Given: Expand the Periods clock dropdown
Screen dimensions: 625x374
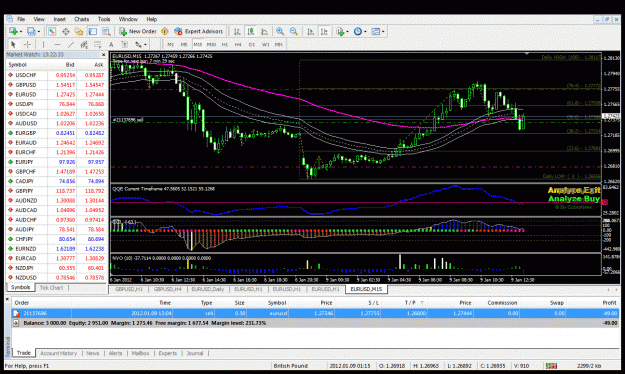Looking at the screenshot, I should click(360, 31).
